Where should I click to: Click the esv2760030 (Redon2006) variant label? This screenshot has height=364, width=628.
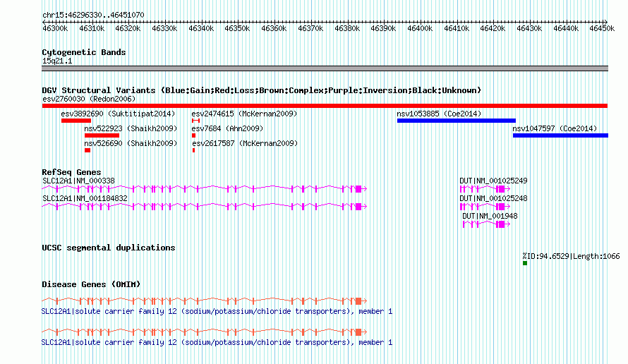(89, 99)
